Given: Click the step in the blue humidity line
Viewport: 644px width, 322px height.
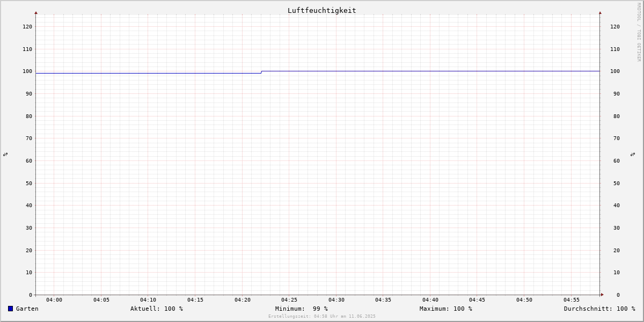Looking at the screenshot, I should pos(261,72).
